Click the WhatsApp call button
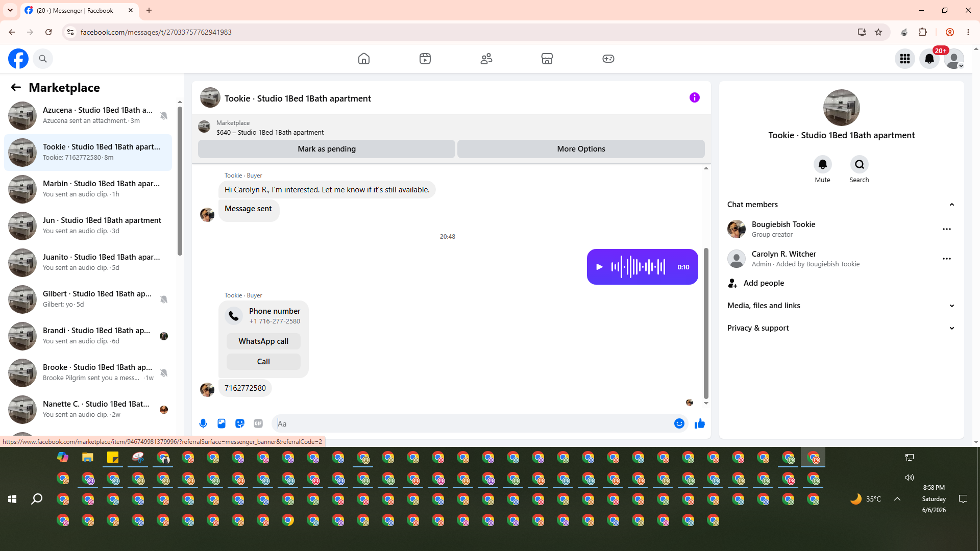Viewport: 980px width, 551px height. (263, 341)
